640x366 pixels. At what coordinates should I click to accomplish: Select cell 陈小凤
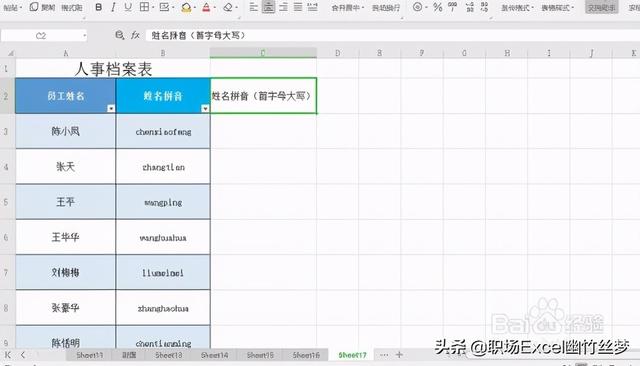click(66, 131)
